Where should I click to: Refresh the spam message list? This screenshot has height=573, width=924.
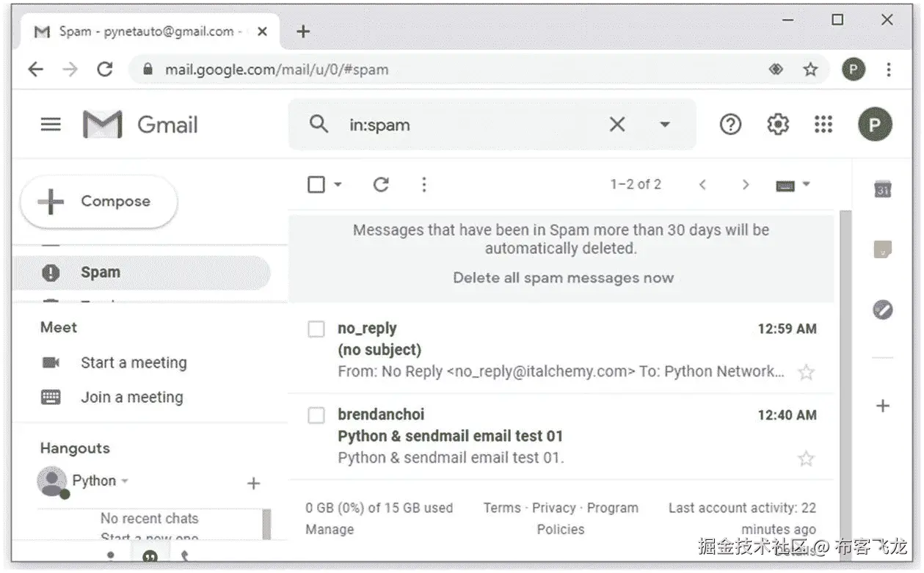coord(381,185)
